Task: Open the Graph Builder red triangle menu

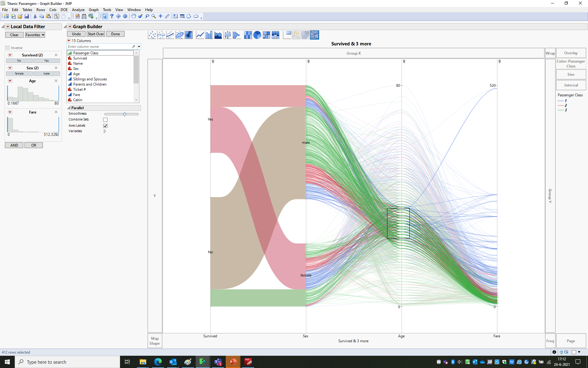Action: (70, 27)
